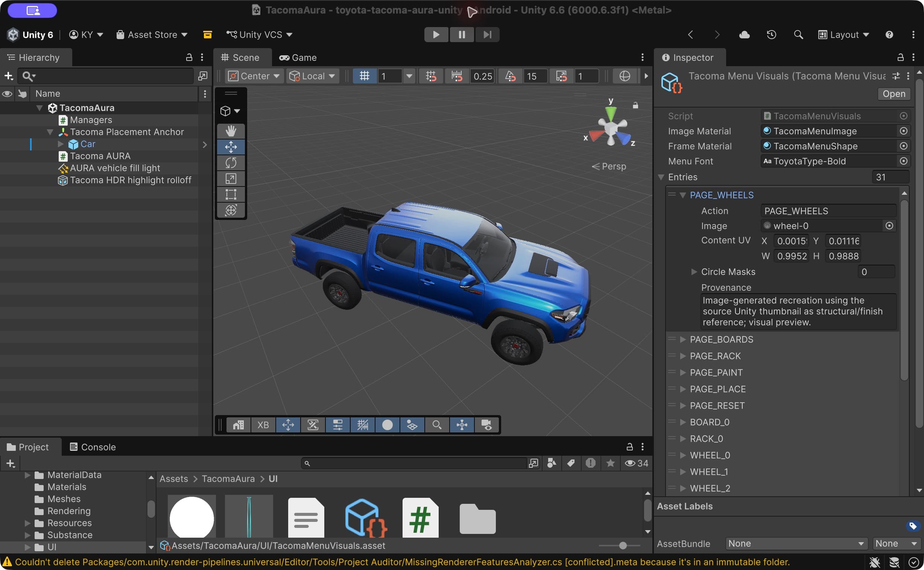This screenshot has height=570, width=924.
Task: Click the Open button in Inspector
Action: (x=894, y=94)
